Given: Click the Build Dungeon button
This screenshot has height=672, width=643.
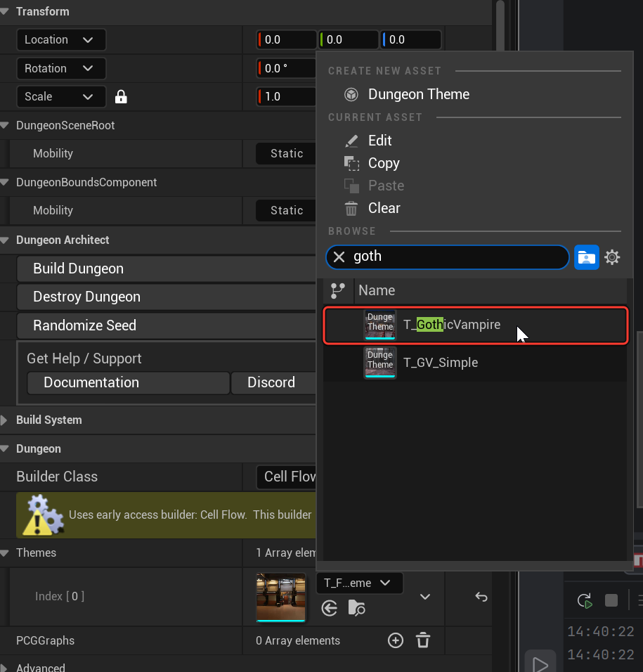Looking at the screenshot, I should pos(167,269).
